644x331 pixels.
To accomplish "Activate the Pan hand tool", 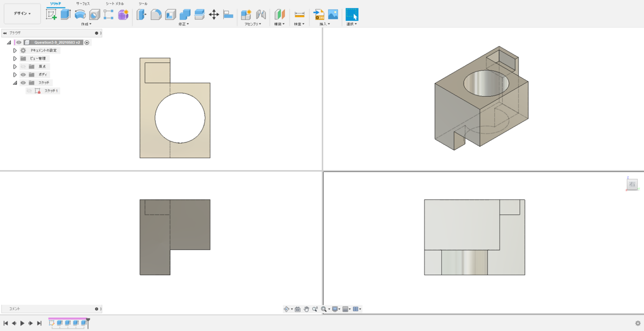I will (x=306, y=309).
